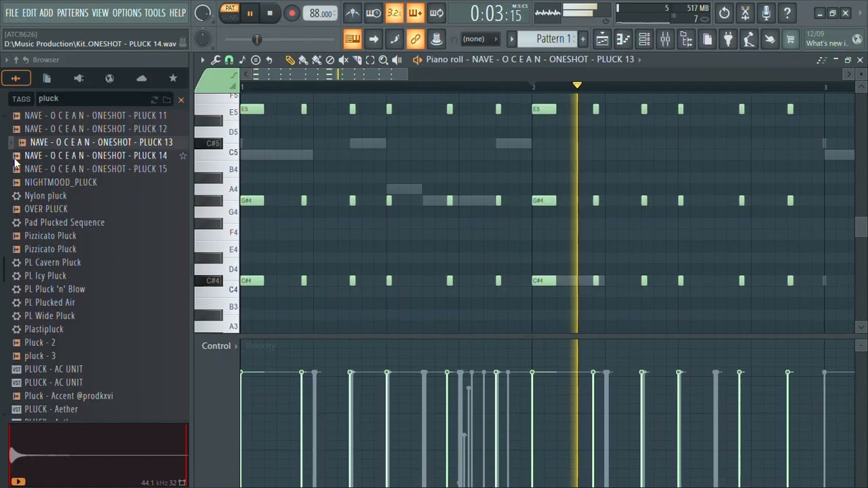The width and height of the screenshot is (868, 488).
Task: Switch PAT/SONG mode toggle
Action: pyautogui.click(x=230, y=13)
